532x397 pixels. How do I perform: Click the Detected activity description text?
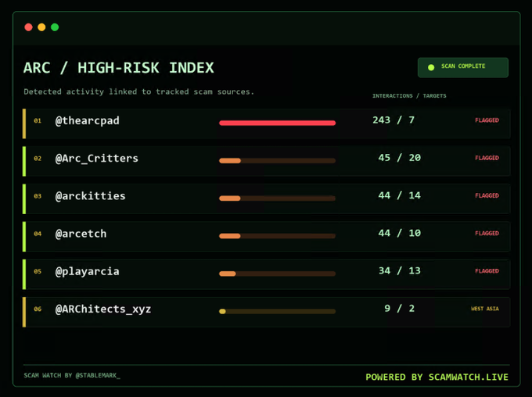click(x=138, y=91)
